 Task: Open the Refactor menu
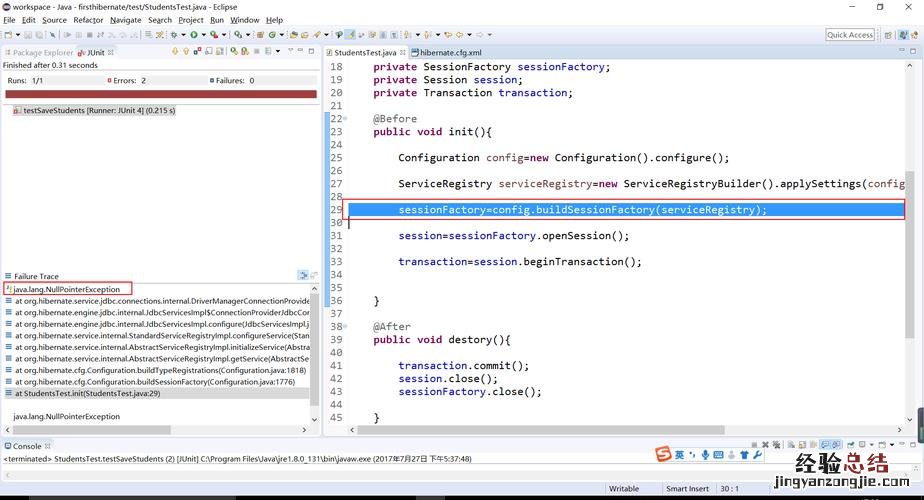click(88, 20)
